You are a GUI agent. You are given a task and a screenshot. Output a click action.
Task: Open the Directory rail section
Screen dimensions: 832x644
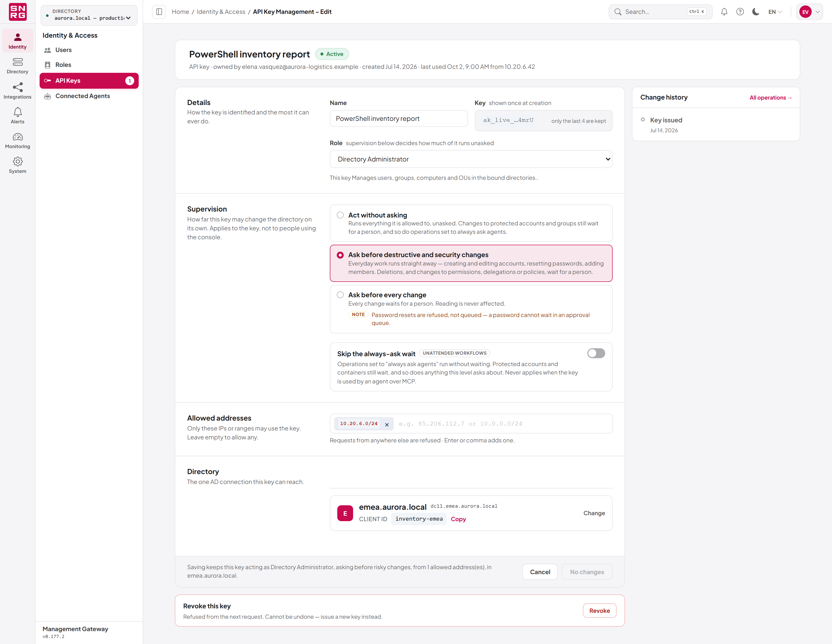pos(18,66)
